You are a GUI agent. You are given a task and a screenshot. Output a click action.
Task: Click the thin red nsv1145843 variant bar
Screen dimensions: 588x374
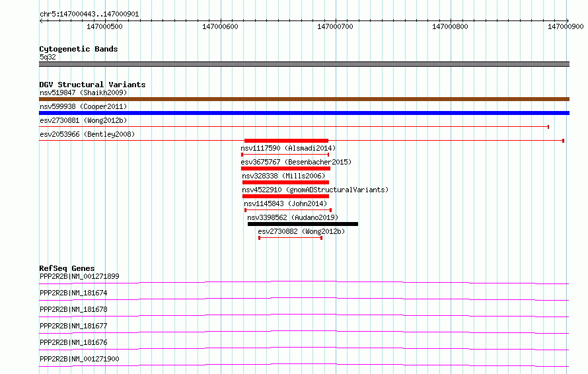tap(288, 210)
